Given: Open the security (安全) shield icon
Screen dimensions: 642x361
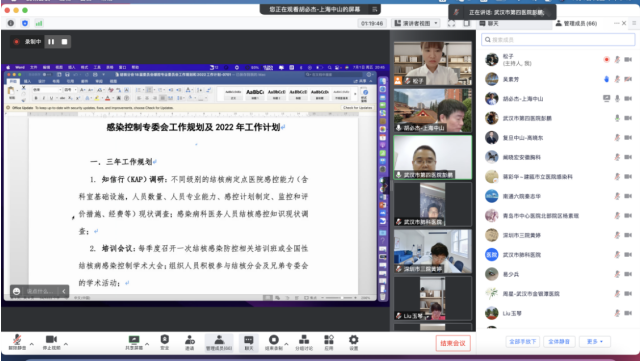Looking at the screenshot, I should (165, 343).
